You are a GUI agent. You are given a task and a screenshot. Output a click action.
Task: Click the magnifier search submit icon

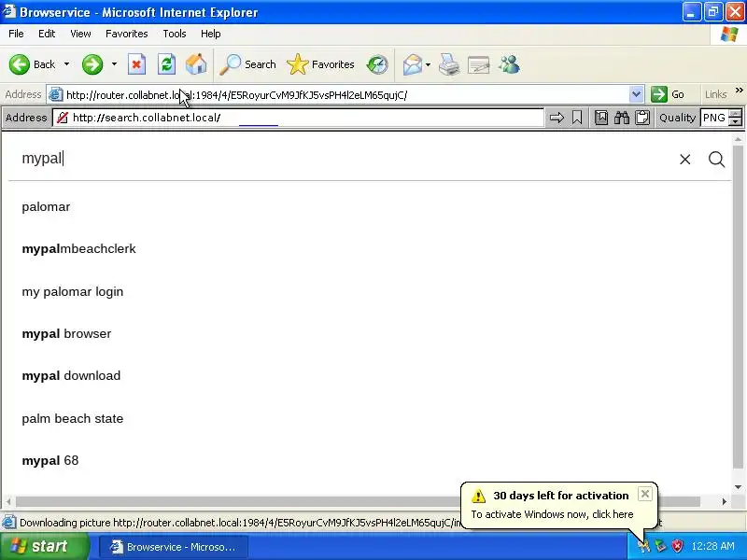coord(716,160)
